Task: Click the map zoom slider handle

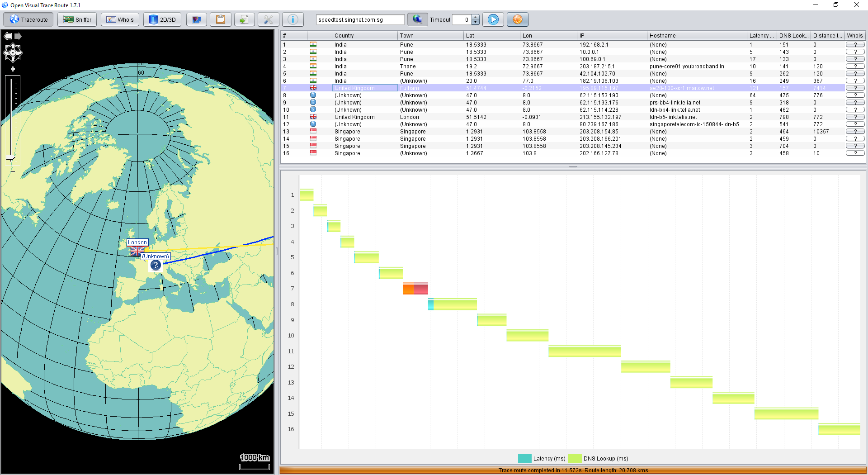Action: [11, 158]
